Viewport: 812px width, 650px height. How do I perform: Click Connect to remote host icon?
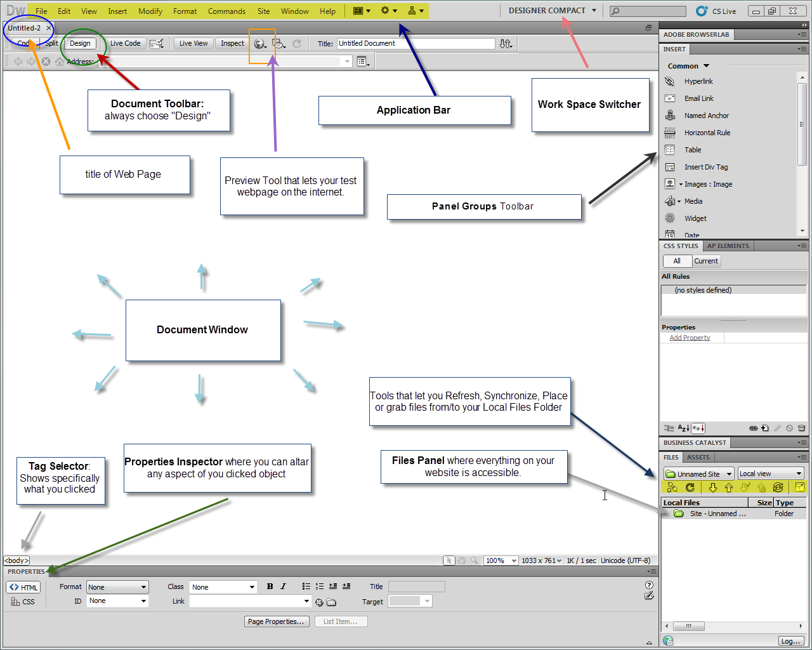pyautogui.click(x=672, y=487)
